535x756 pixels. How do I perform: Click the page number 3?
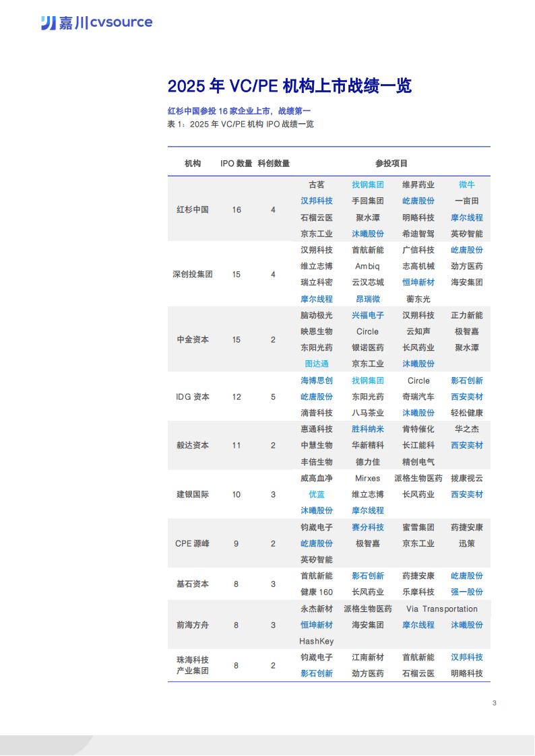coord(495,703)
